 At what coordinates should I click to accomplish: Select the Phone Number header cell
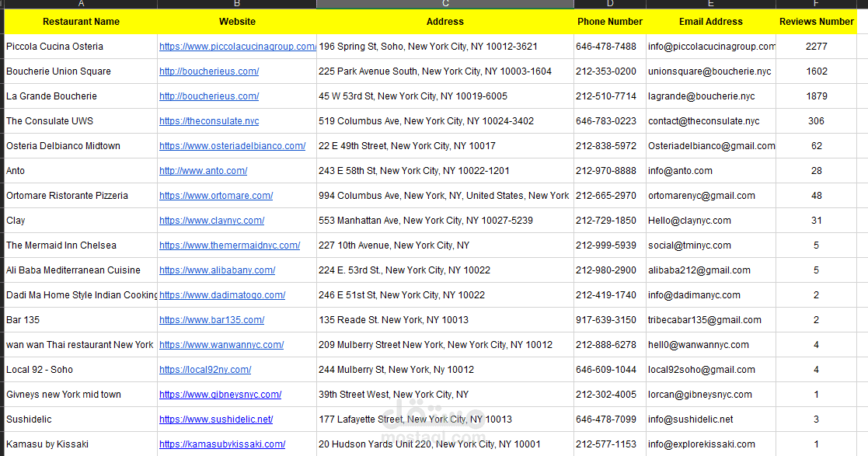609,22
